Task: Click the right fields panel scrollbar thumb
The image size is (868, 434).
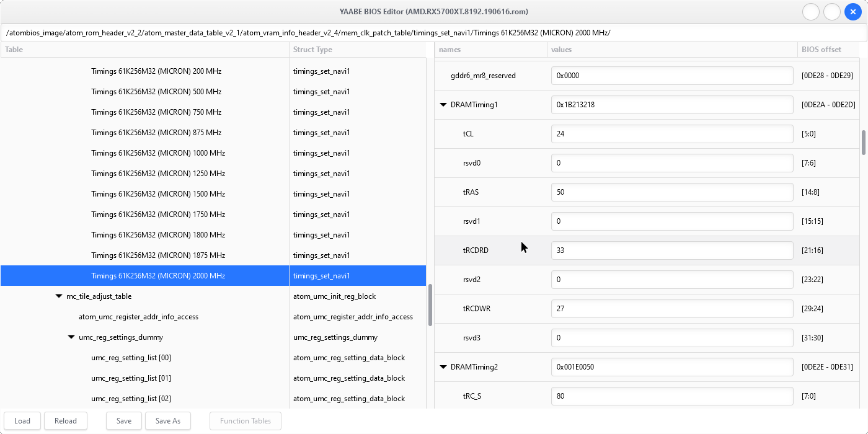Action: (864, 142)
